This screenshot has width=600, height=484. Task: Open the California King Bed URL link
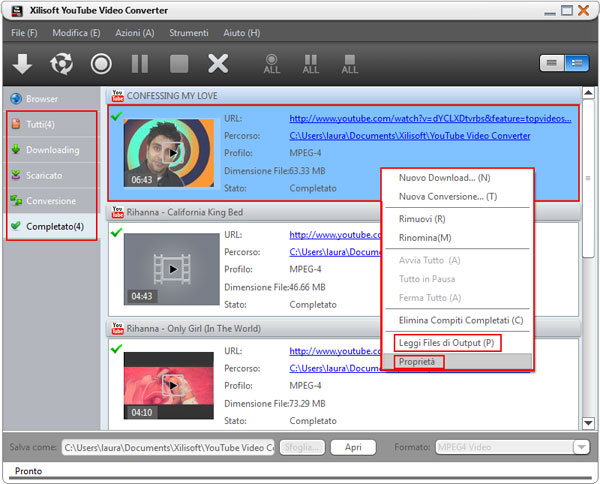pos(335,235)
